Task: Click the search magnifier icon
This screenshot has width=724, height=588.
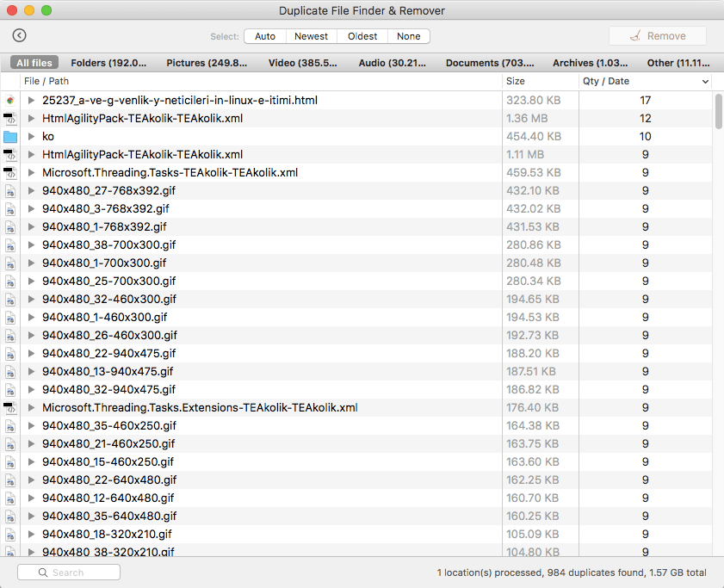Action: (x=43, y=573)
